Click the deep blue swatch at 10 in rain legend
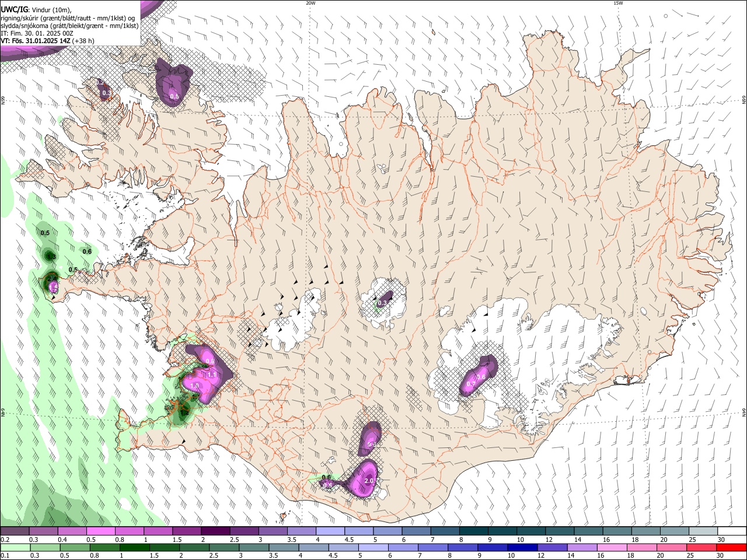747x560 pixels. 522,547
